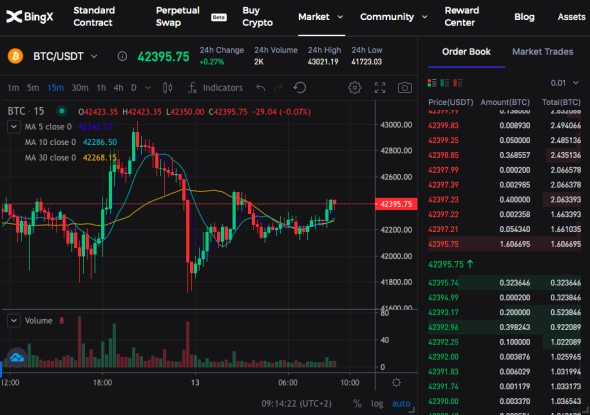This screenshot has height=415, width=590.
Task: Expand the BTC/USDT pair dropdown
Action: click(x=94, y=56)
